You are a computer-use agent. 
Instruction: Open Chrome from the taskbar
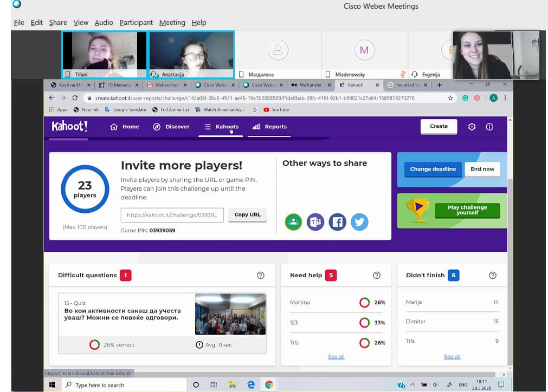(x=269, y=384)
